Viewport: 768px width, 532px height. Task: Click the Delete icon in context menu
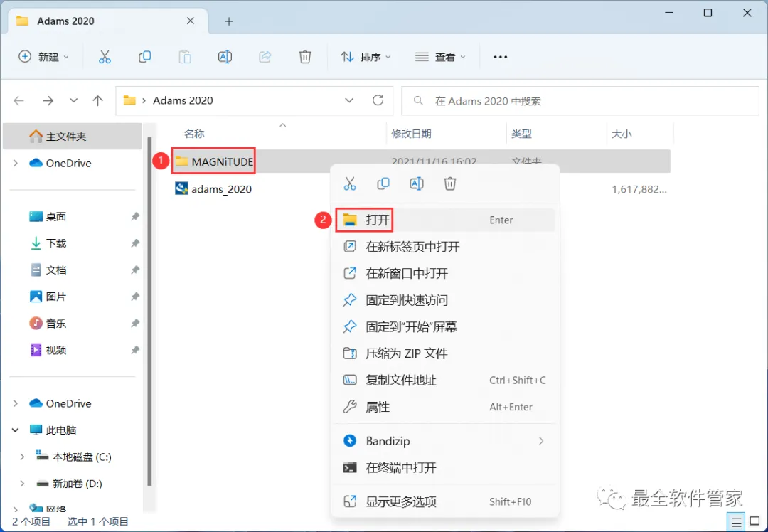(x=450, y=183)
